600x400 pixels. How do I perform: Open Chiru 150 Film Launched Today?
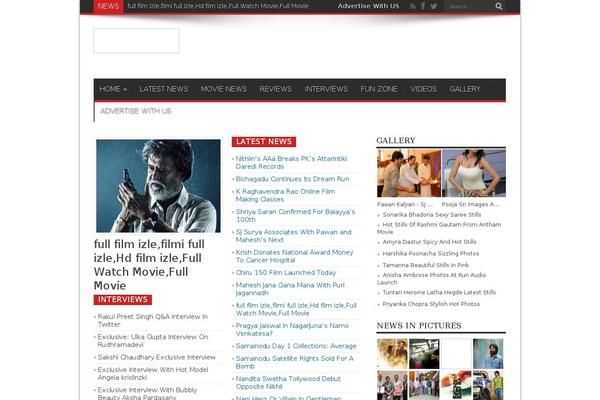click(286, 273)
